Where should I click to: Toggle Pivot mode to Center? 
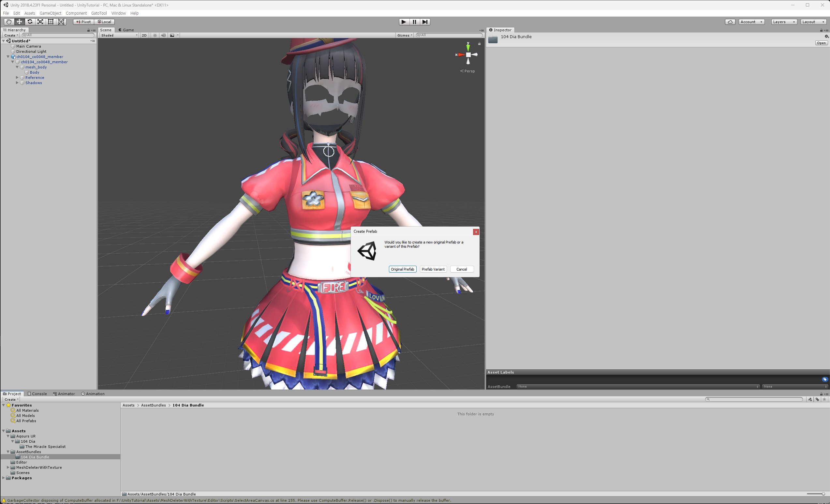click(x=83, y=22)
